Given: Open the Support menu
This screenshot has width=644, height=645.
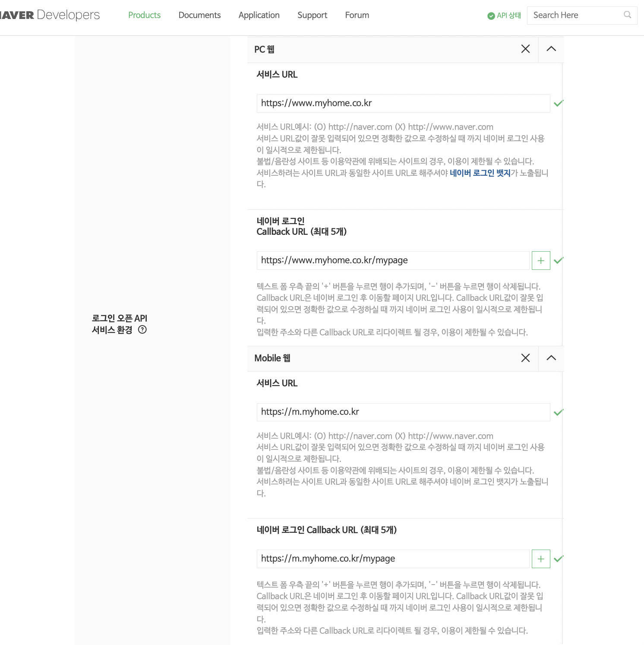Looking at the screenshot, I should click(x=312, y=15).
